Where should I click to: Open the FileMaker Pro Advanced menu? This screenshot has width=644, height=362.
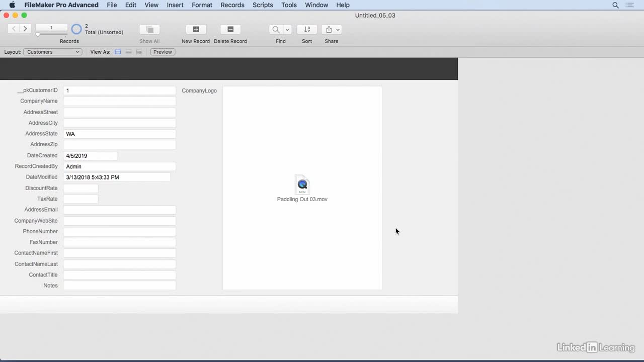[61, 5]
